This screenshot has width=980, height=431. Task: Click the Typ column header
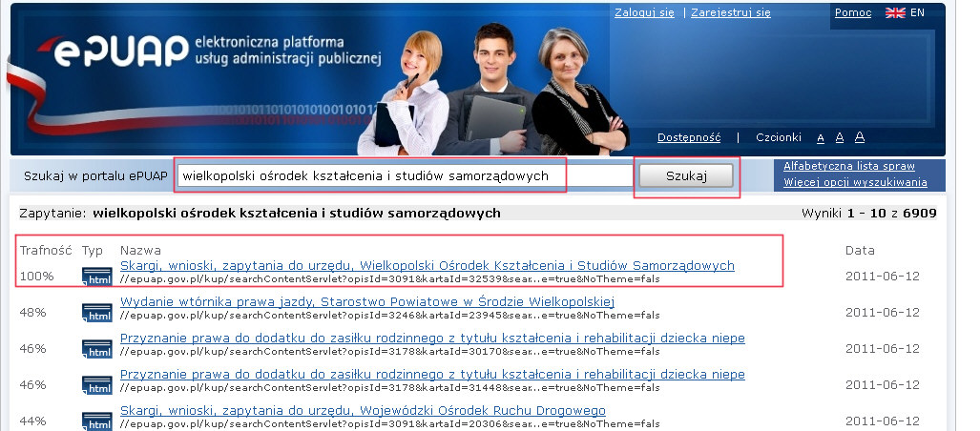92,251
